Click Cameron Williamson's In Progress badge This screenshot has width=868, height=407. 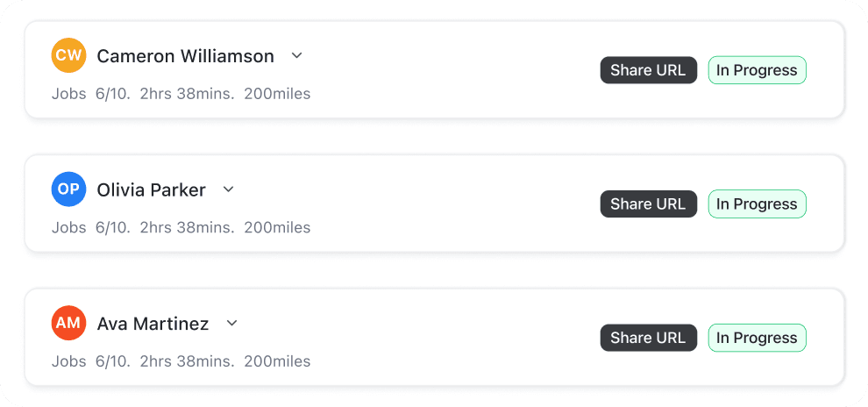pyautogui.click(x=757, y=70)
